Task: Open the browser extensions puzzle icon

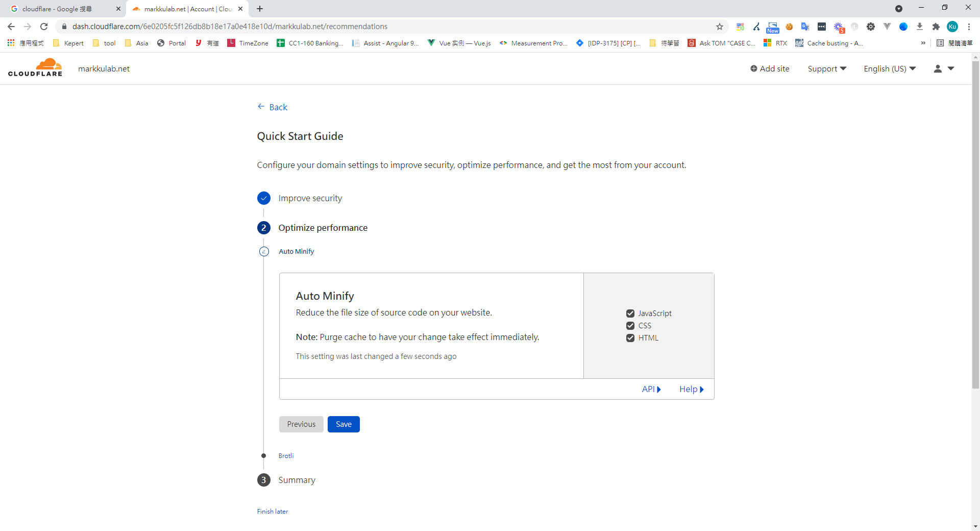Action: [936, 27]
